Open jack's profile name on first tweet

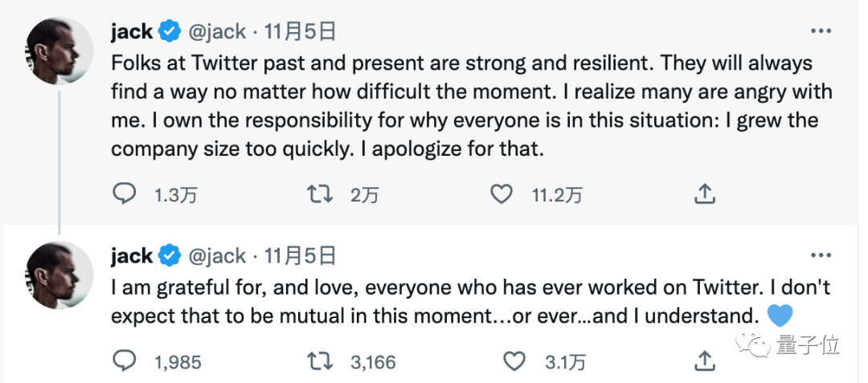132,32
